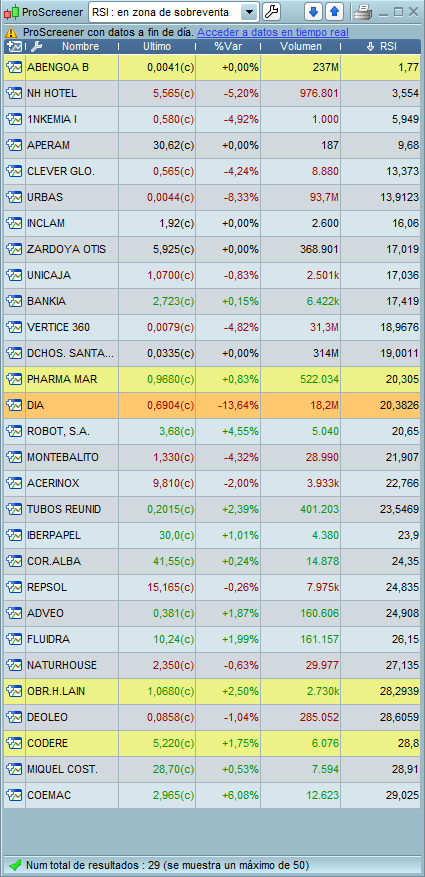Image resolution: width=425 pixels, height=877 pixels.
Task: Open chart icon for NH HOTEL
Action: tap(14, 93)
